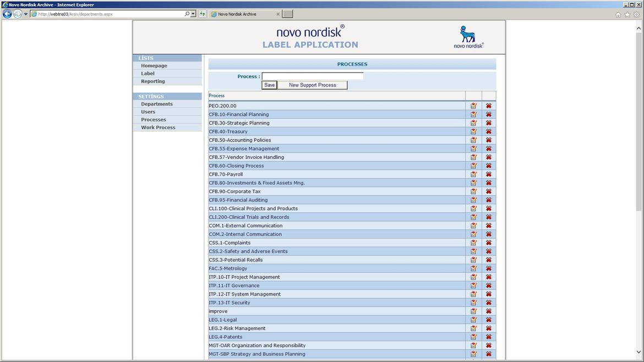This screenshot has width=644, height=362.
Task: Open Label in the Lists menu
Action: coord(148,74)
